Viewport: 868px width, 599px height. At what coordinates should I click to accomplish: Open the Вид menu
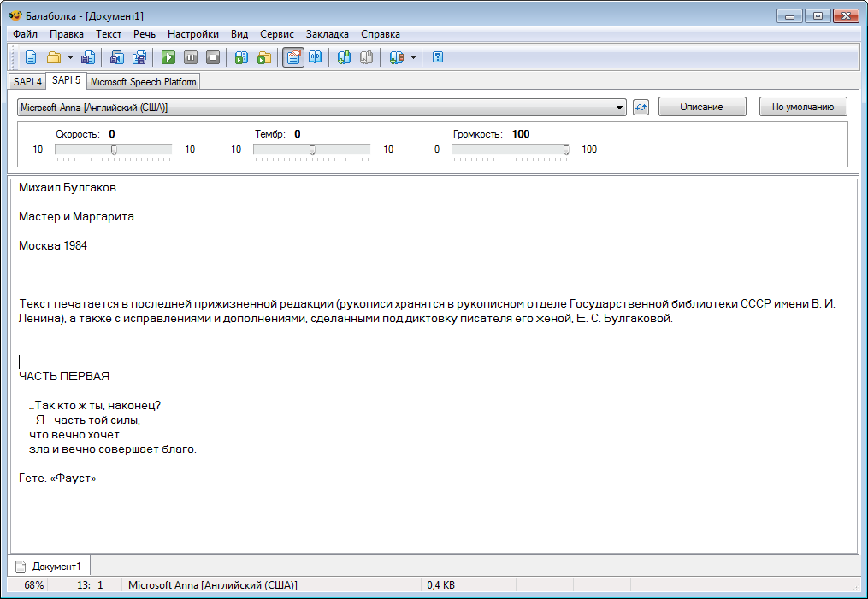(x=239, y=34)
